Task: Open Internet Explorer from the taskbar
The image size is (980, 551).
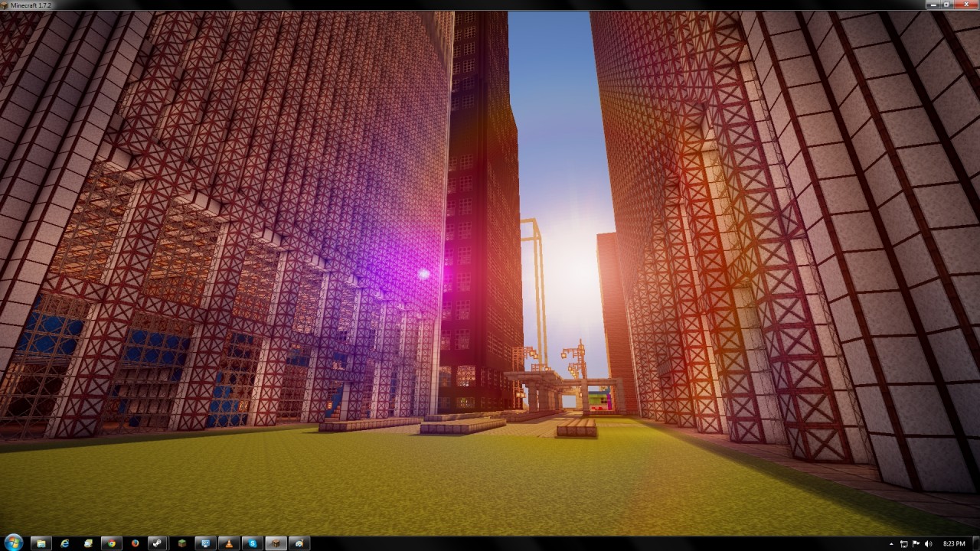Action: pos(64,543)
